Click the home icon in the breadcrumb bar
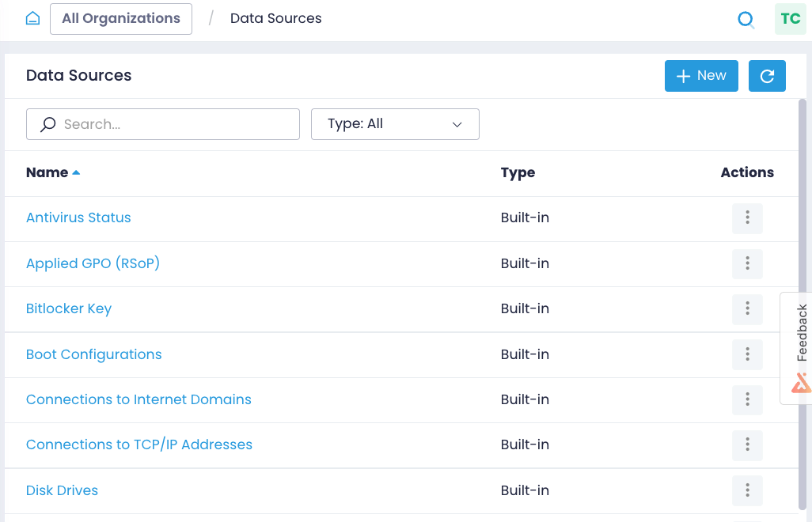This screenshot has width=812, height=522. [x=32, y=17]
